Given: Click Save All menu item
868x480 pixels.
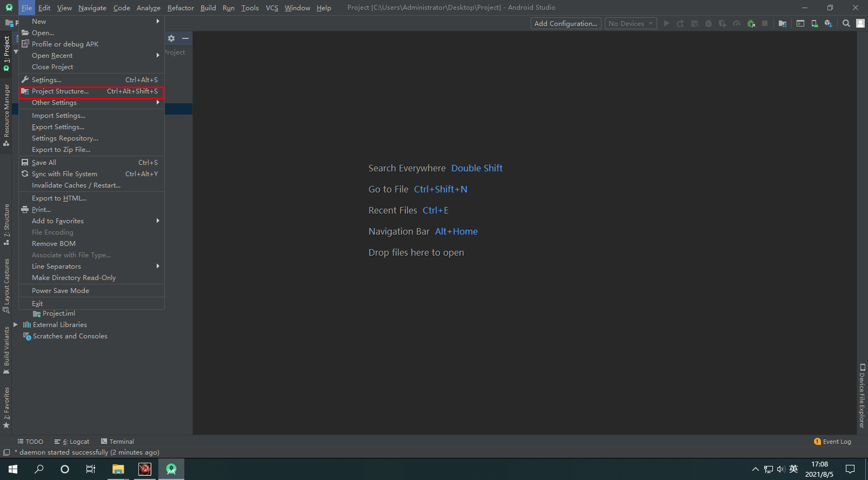Looking at the screenshot, I should click(x=91, y=163).
